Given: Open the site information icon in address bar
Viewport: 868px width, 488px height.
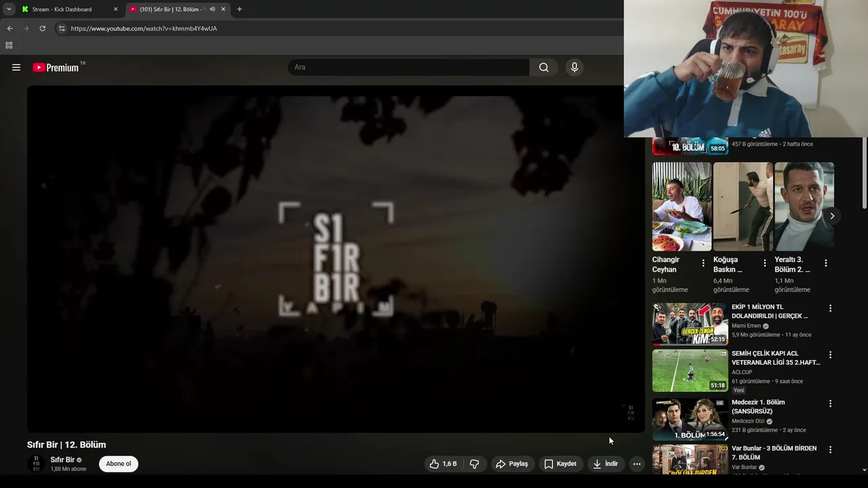Looking at the screenshot, I should 62,28.
